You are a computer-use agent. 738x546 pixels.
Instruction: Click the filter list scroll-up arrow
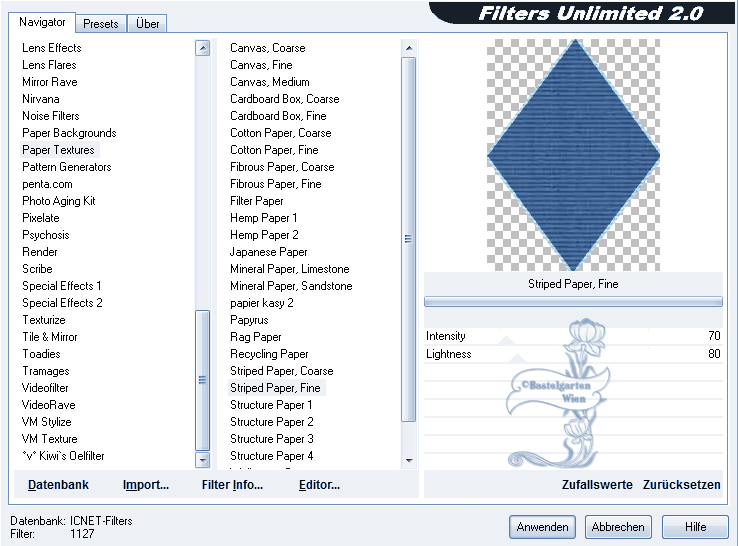pyautogui.click(x=409, y=48)
